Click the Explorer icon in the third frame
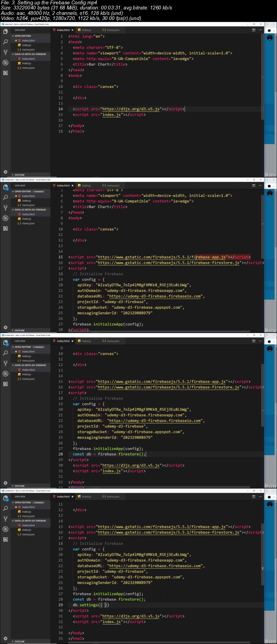The height and width of the screenshot is (644, 277). 5,343
